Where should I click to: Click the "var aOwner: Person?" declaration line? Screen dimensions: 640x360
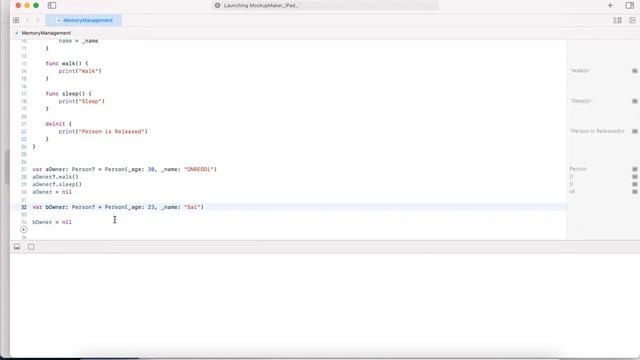[x=124, y=169]
